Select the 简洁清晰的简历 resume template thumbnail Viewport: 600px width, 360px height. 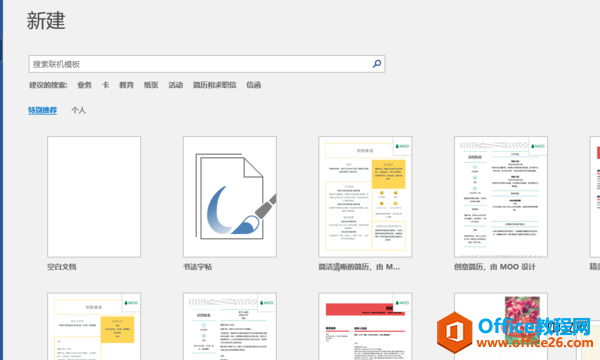pos(365,197)
